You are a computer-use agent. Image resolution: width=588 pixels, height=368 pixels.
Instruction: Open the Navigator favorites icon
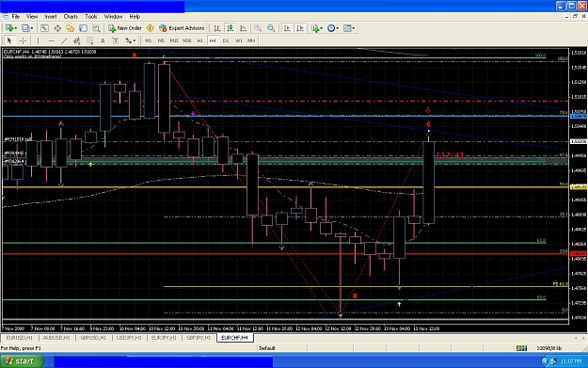coord(71,28)
